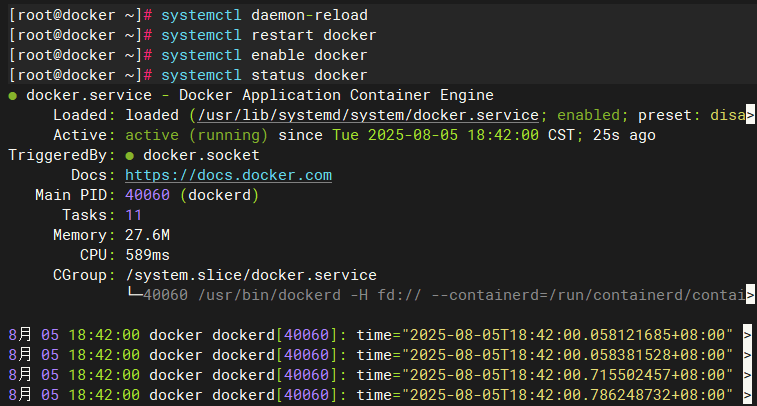Click the green status dot before docker.service
This screenshot has height=406, width=757.
[13, 96]
